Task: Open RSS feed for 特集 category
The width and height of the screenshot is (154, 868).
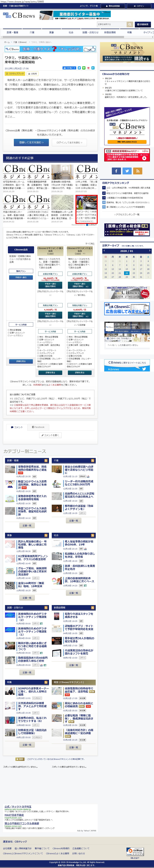Action: click(x=46, y=682)
